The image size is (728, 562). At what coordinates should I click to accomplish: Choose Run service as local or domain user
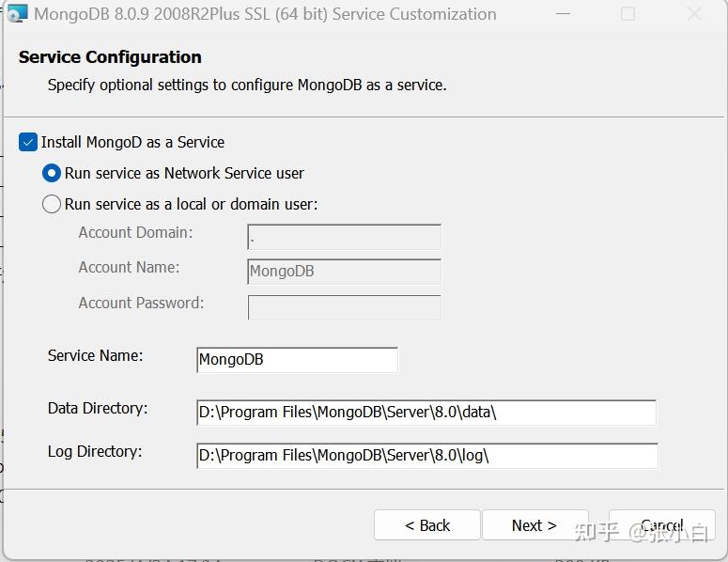tap(52, 204)
